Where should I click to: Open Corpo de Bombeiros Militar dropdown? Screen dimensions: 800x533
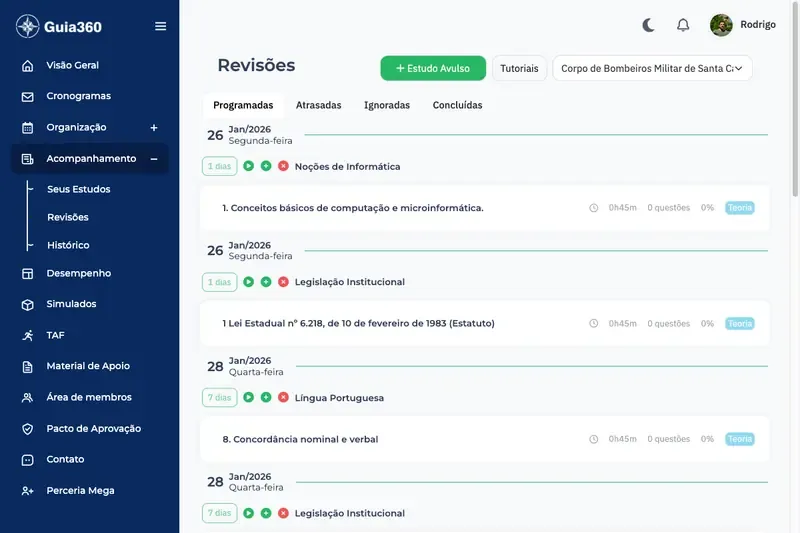tap(652, 68)
